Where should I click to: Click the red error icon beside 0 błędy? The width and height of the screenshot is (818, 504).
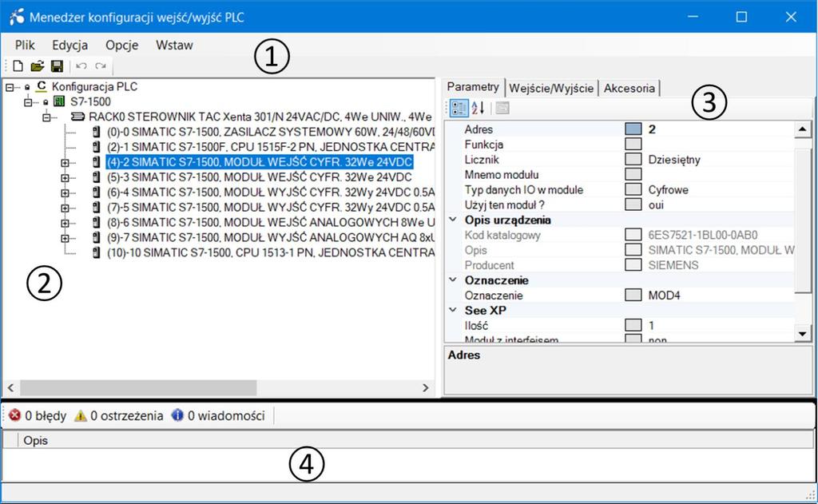click(14, 415)
